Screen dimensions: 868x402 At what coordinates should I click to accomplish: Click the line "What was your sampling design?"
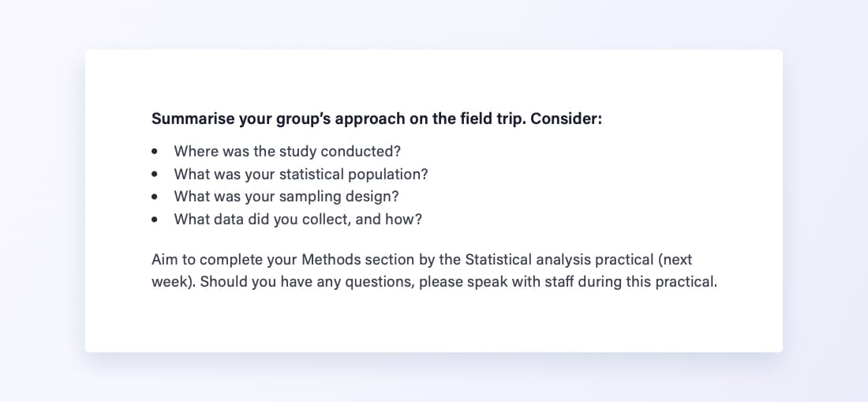click(286, 197)
